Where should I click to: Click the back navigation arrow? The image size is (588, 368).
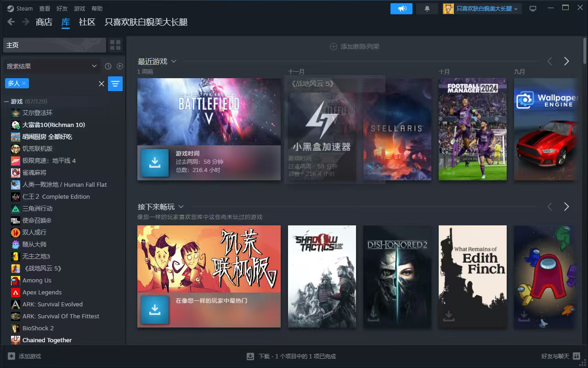click(x=11, y=22)
